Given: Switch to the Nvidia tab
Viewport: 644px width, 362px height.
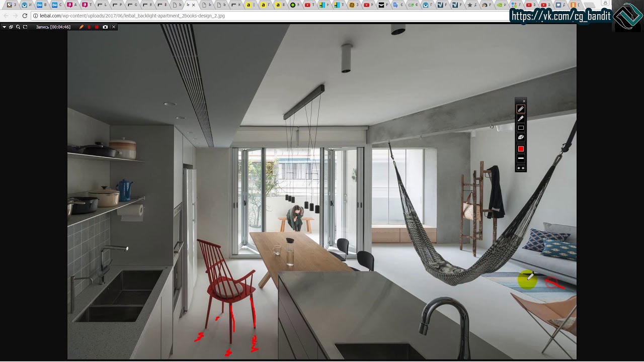Looking at the screenshot, I should coord(501,5).
